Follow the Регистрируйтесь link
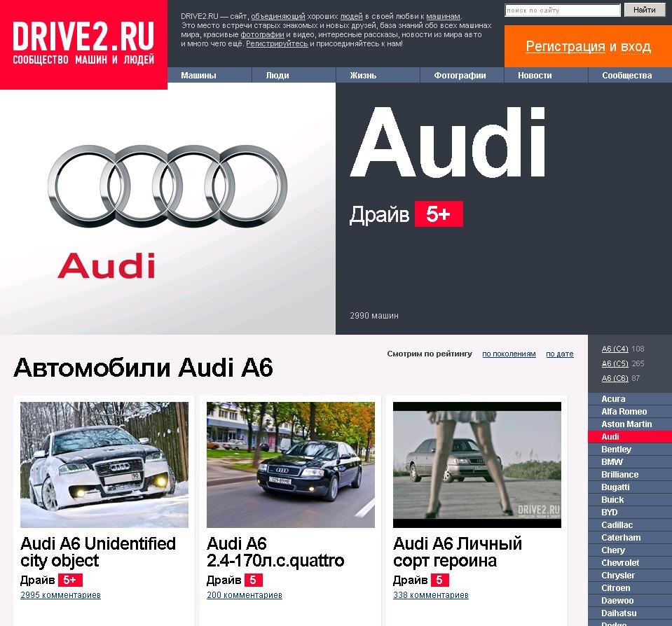Image resolution: width=672 pixels, height=626 pixels. [277, 43]
